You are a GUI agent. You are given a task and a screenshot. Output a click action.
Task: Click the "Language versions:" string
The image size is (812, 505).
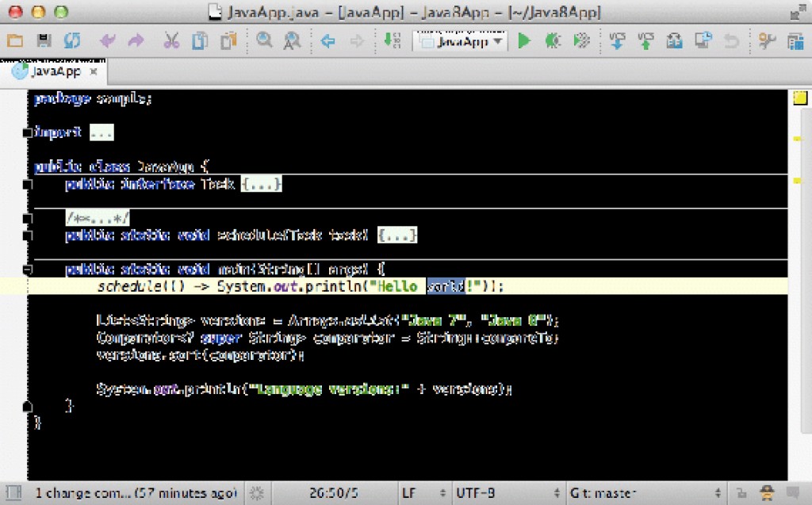[328, 389]
